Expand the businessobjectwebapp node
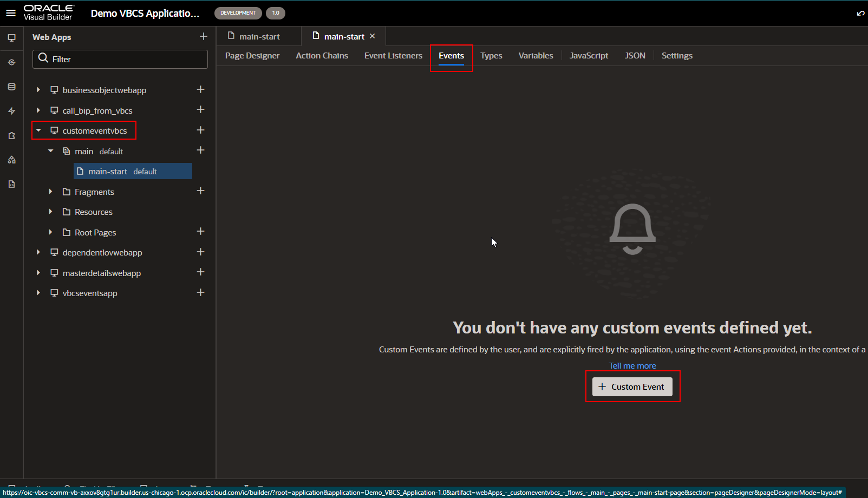Viewport: 868px width, 498px height. (38, 90)
